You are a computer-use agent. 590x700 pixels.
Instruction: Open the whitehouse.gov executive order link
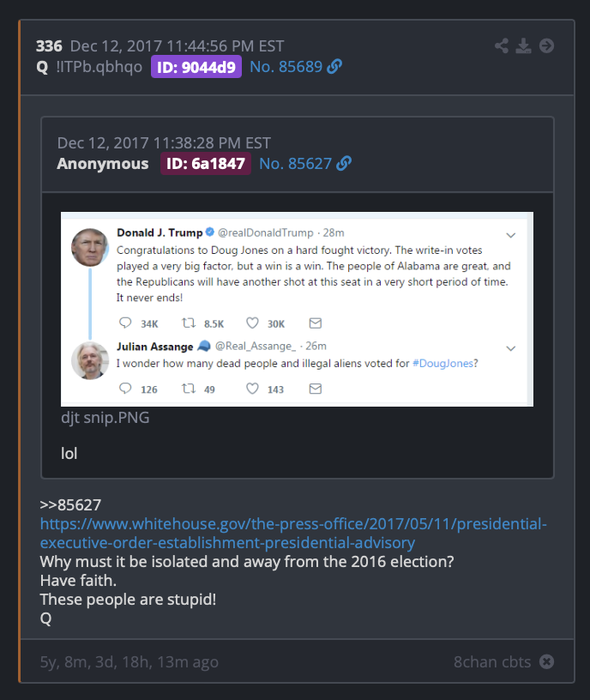293,533
